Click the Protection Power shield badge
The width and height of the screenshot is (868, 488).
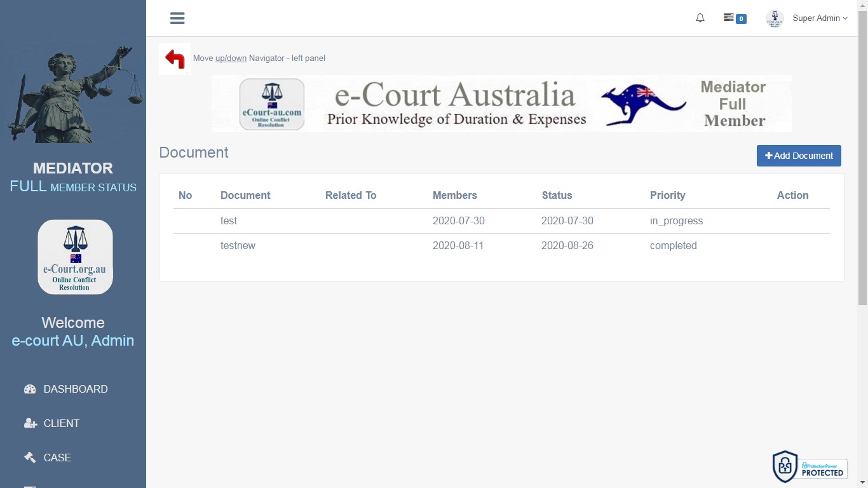pyautogui.click(x=810, y=467)
